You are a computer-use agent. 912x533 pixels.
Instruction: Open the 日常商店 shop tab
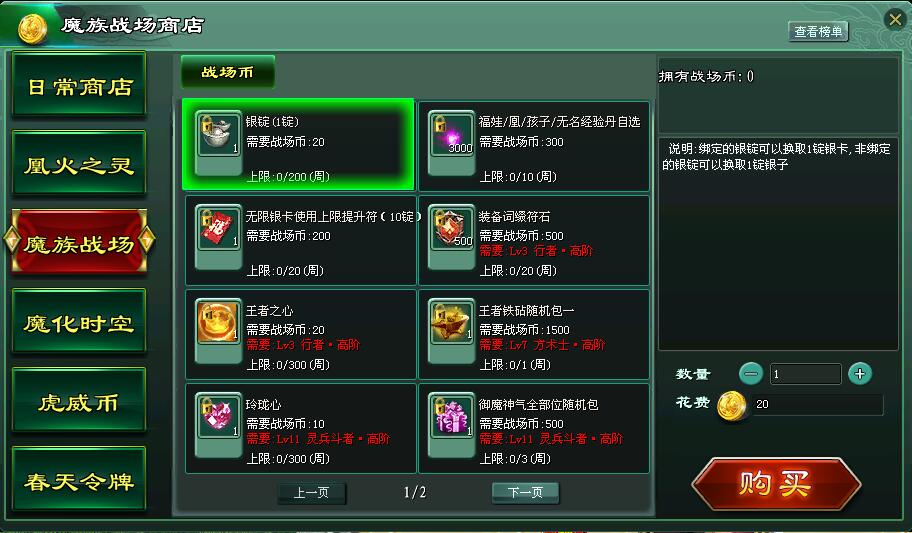coord(79,84)
